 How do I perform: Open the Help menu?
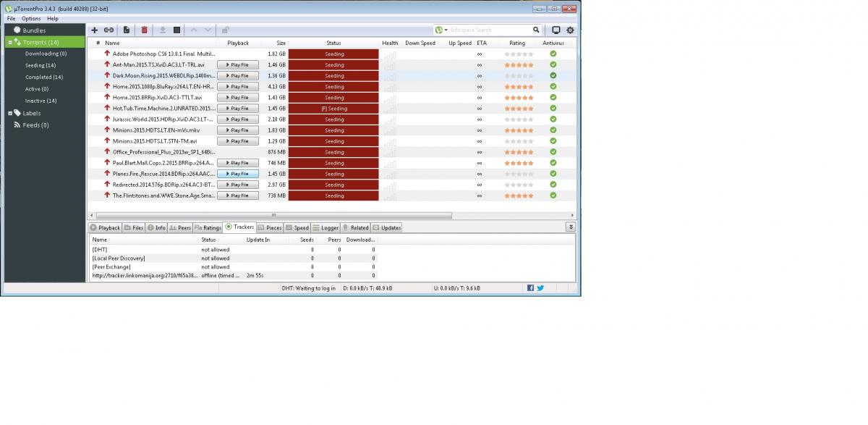click(x=53, y=18)
